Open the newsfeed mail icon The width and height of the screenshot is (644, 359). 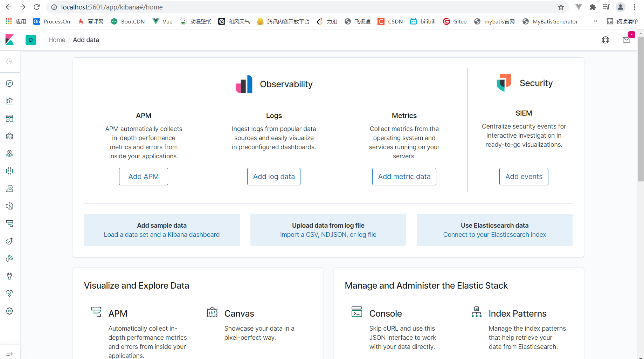click(x=627, y=40)
